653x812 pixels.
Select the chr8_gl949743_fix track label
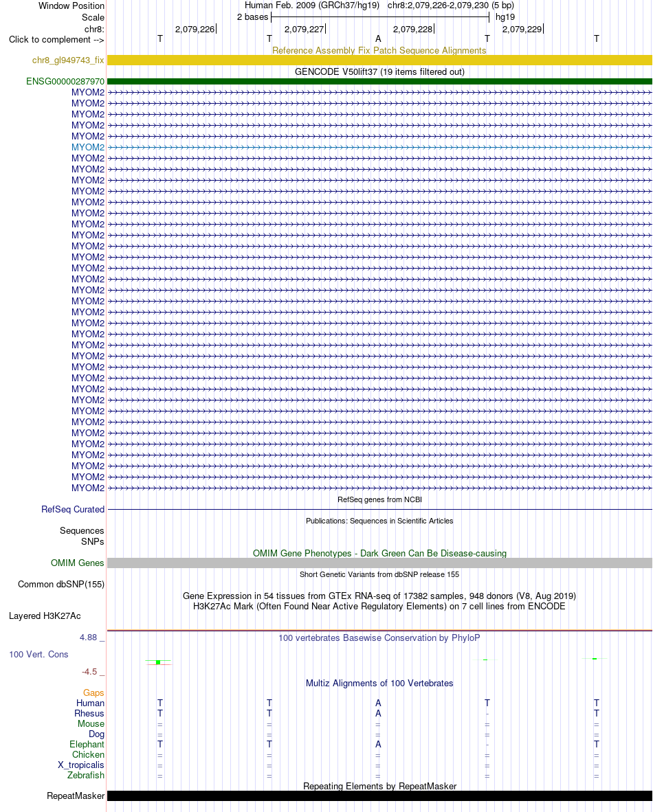point(68,60)
